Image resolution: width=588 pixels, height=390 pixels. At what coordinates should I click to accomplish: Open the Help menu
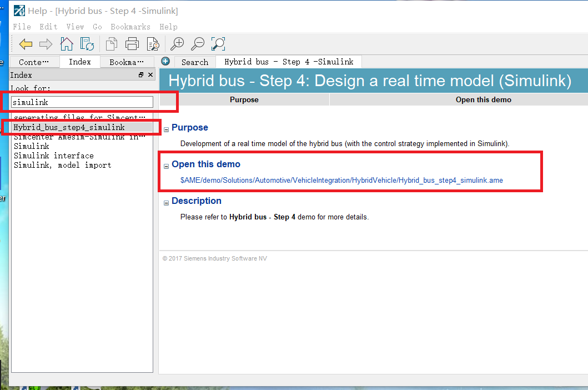coord(168,27)
